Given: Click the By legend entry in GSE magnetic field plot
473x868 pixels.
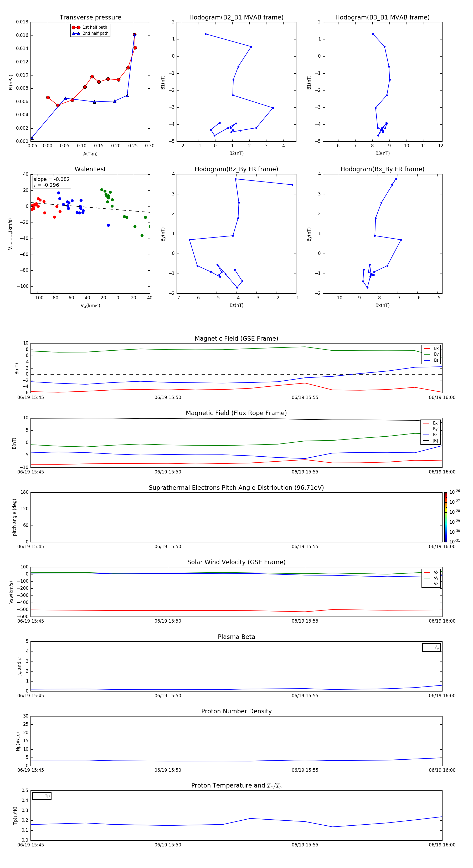Looking at the screenshot, I should [x=431, y=354].
